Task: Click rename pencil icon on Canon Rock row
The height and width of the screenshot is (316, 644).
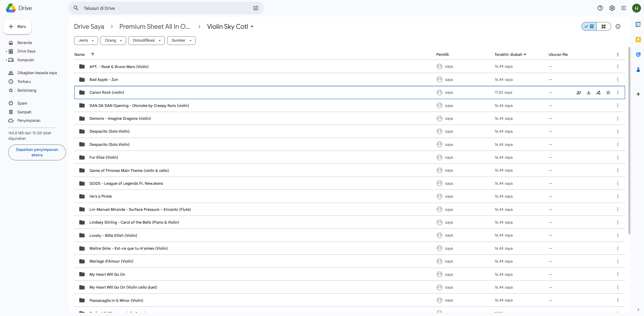Action: point(598,93)
